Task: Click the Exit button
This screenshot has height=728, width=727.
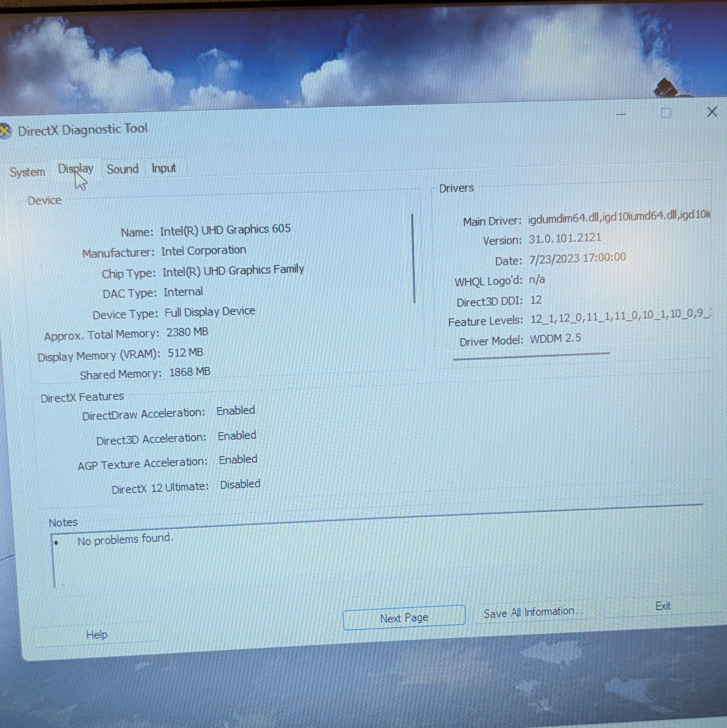Action: tap(662, 606)
